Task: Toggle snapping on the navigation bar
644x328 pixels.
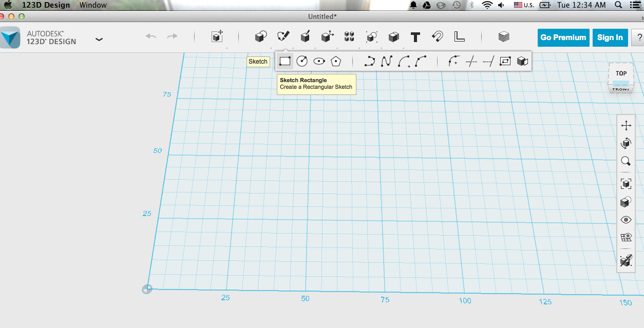Action: 626,261
